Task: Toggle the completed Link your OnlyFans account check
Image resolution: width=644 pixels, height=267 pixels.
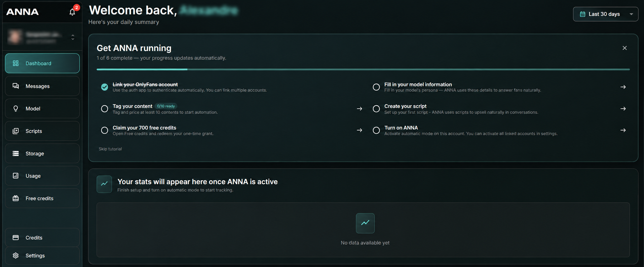Action: [104, 87]
